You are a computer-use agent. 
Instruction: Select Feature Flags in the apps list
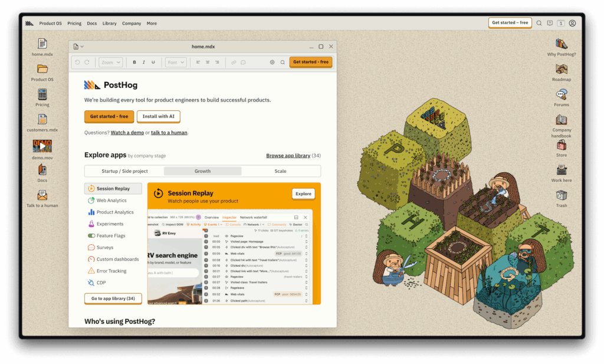click(x=113, y=236)
